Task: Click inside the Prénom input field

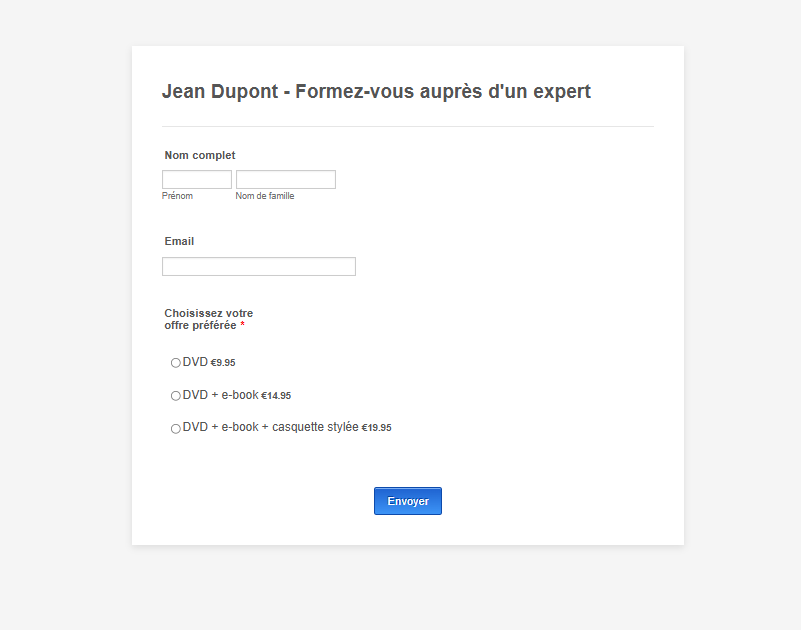Action: [196, 179]
